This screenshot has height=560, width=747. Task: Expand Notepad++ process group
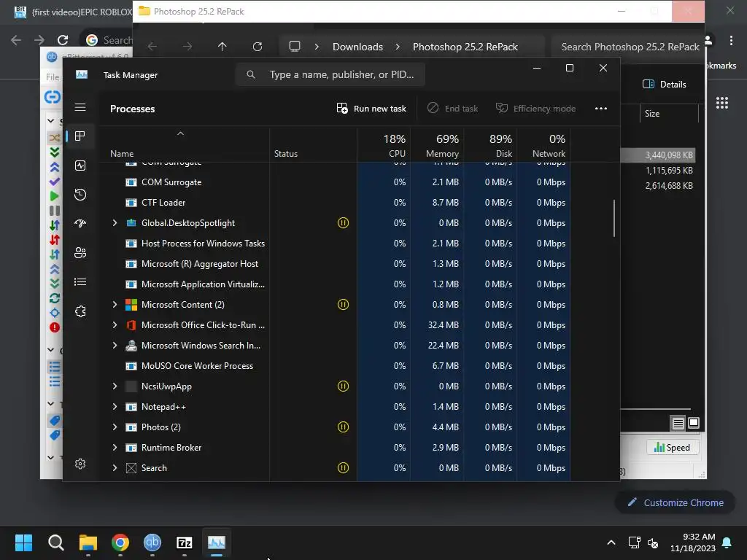[x=115, y=407]
